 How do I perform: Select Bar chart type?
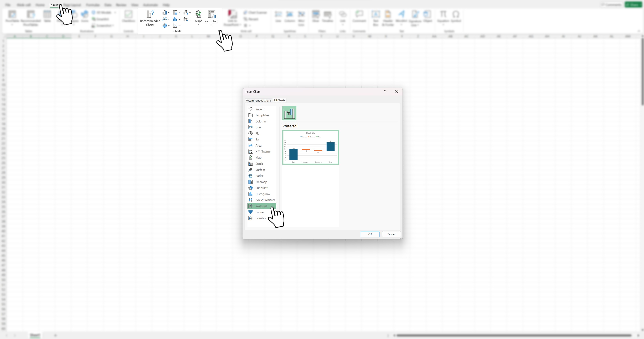262,140
